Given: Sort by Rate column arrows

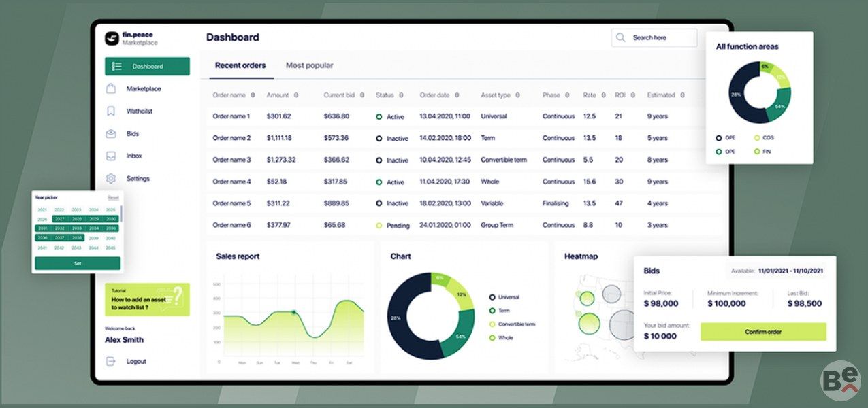Looking at the screenshot, I should 603,95.
